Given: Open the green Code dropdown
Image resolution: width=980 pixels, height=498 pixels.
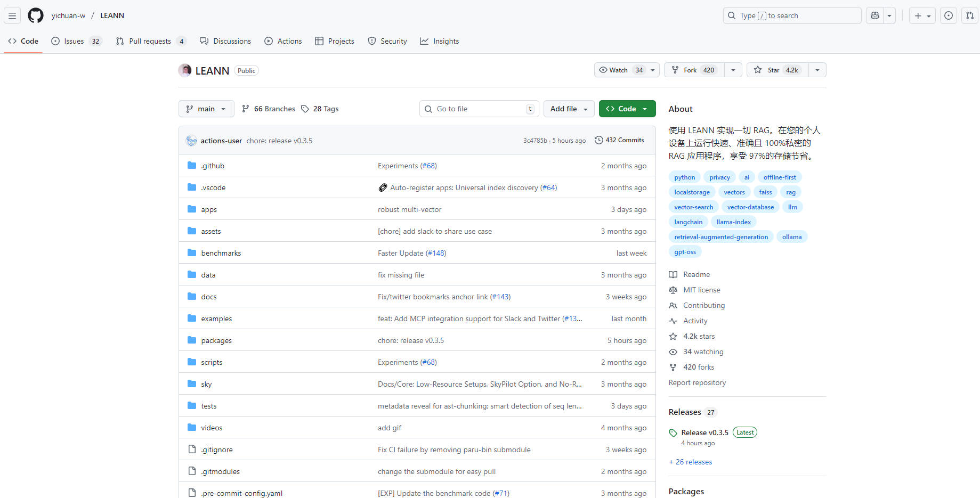Looking at the screenshot, I should coord(627,109).
